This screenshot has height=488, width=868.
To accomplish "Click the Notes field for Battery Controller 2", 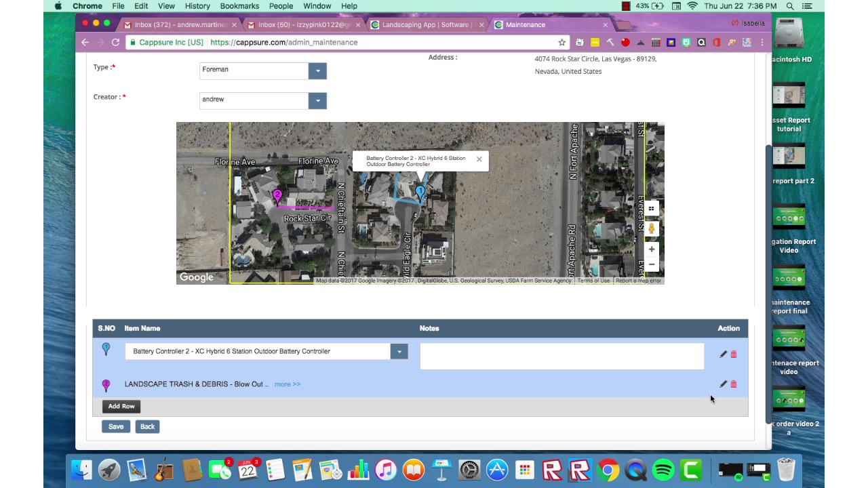I will tap(562, 356).
